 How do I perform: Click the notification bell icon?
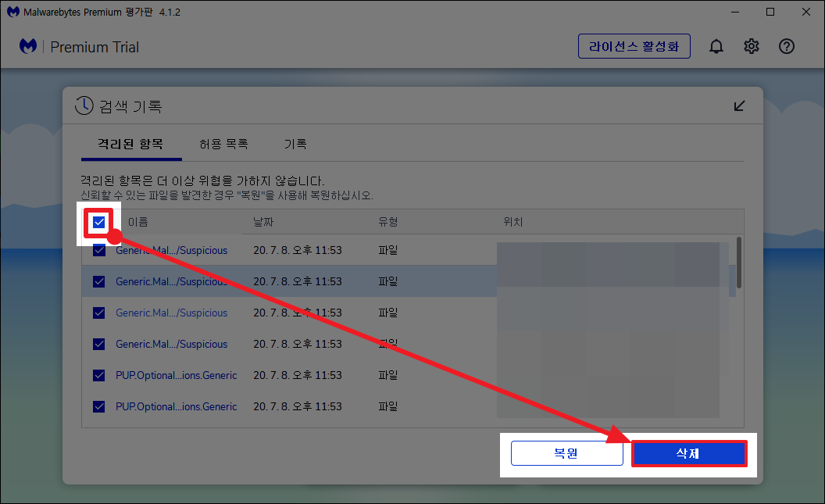[x=716, y=46]
